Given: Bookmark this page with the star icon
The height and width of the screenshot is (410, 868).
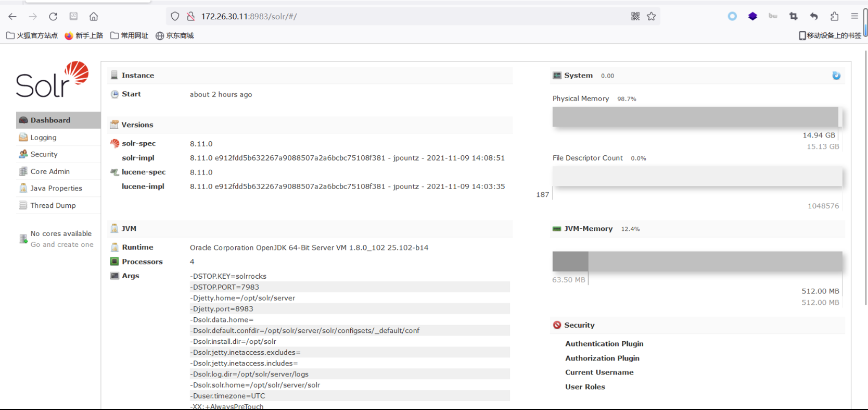Looking at the screenshot, I should coord(651,17).
